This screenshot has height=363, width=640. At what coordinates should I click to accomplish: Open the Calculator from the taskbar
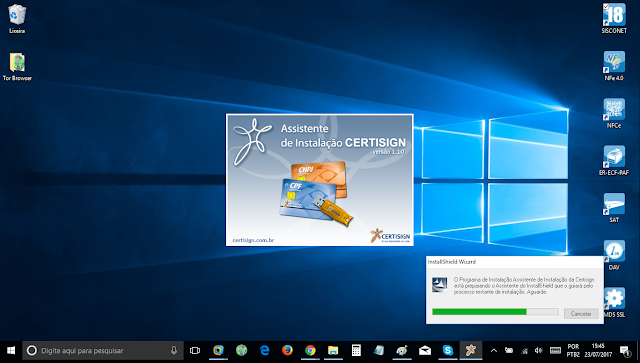tap(356, 351)
